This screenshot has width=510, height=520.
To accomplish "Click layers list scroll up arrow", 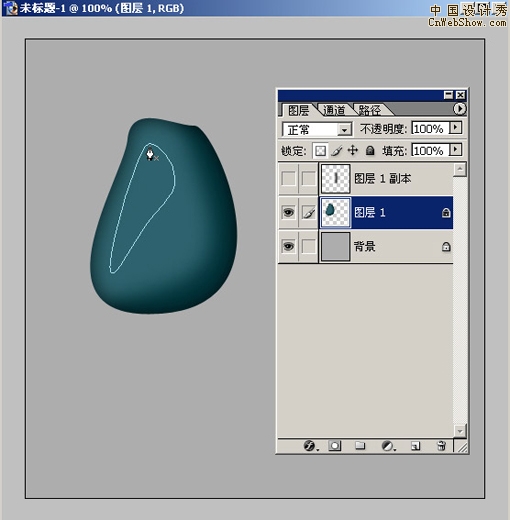I will pyautogui.click(x=460, y=170).
